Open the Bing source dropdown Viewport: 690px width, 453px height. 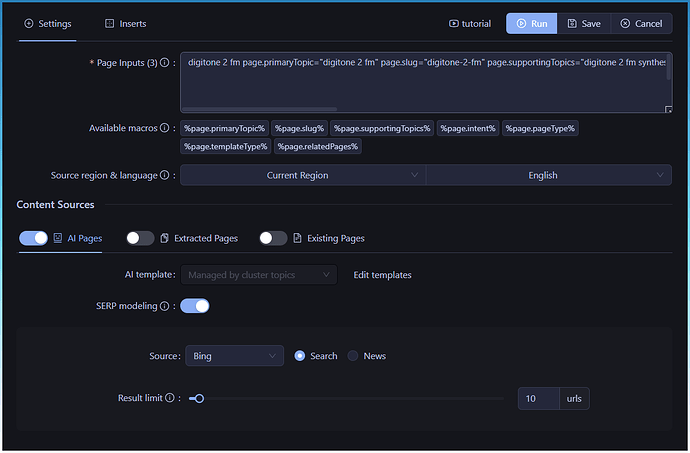234,356
